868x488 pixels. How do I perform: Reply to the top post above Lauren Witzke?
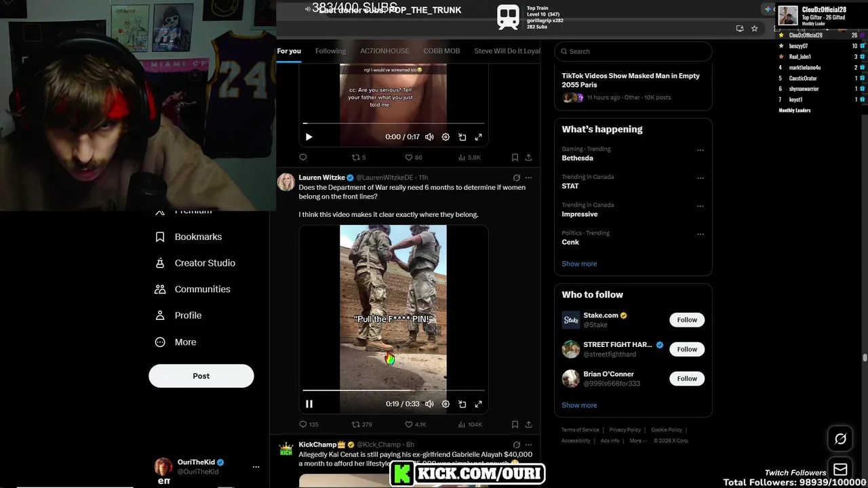[303, 157]
